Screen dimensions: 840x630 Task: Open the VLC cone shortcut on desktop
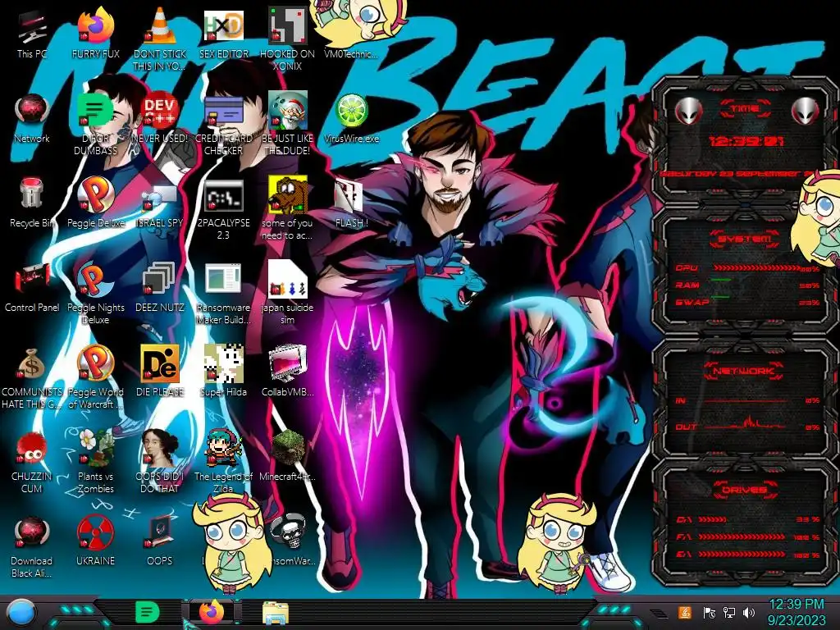pos(160,40)
